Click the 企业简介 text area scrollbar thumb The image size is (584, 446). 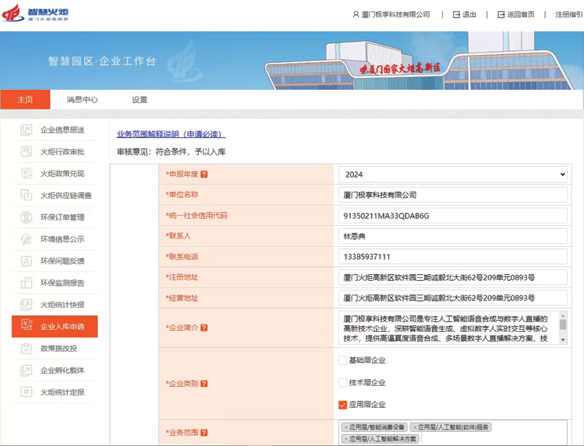pos(563,325)
